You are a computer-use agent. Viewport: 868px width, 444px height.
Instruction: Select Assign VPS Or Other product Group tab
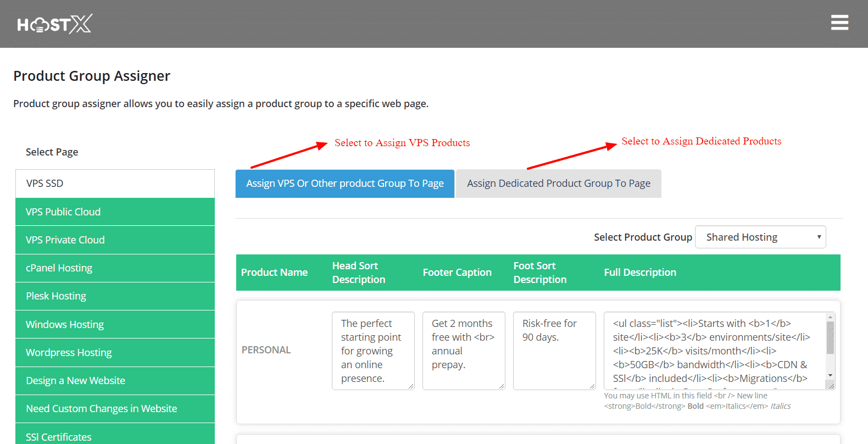344,184
